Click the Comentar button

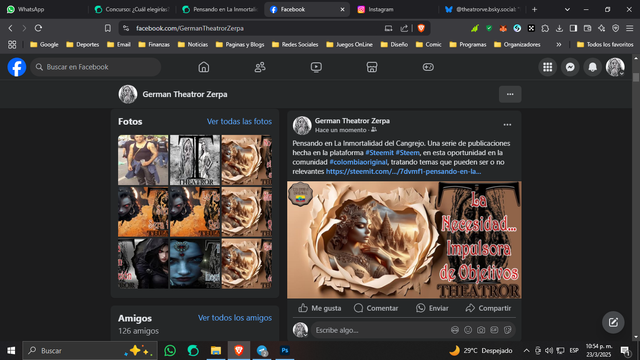(376, 308)
